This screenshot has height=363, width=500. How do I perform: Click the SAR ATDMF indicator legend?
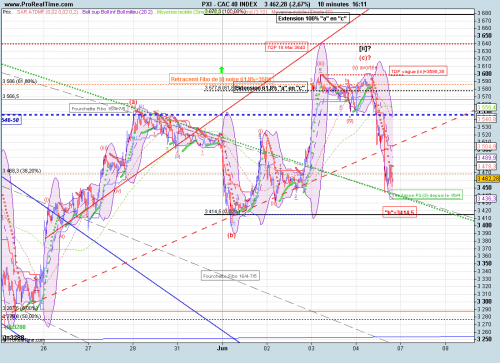tap(47, 12)
